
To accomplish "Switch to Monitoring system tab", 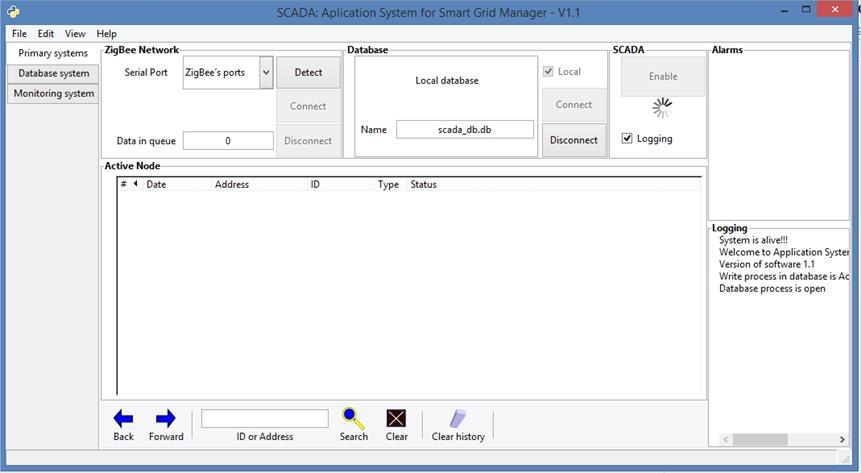I will click(x=53, y=94).
